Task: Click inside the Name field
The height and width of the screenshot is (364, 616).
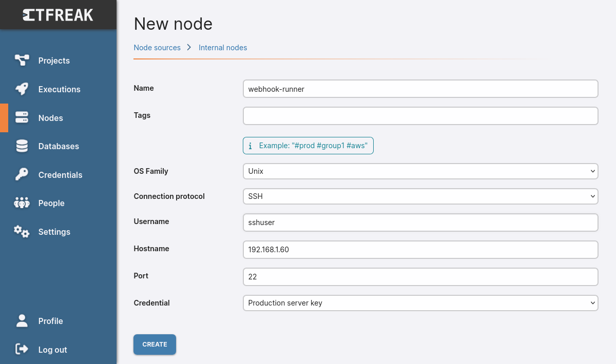Action: click(420, 88)
